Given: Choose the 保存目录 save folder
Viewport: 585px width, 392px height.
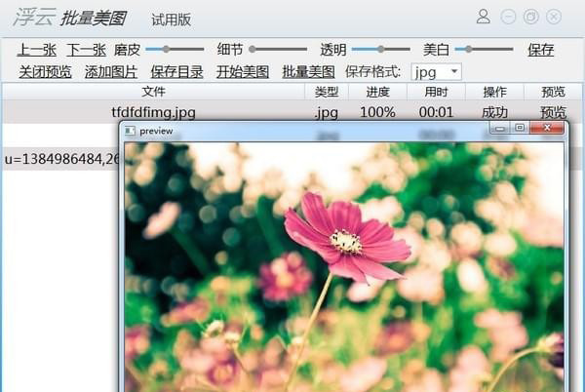Looking at the screenshot, I should (x=176, y=71).
